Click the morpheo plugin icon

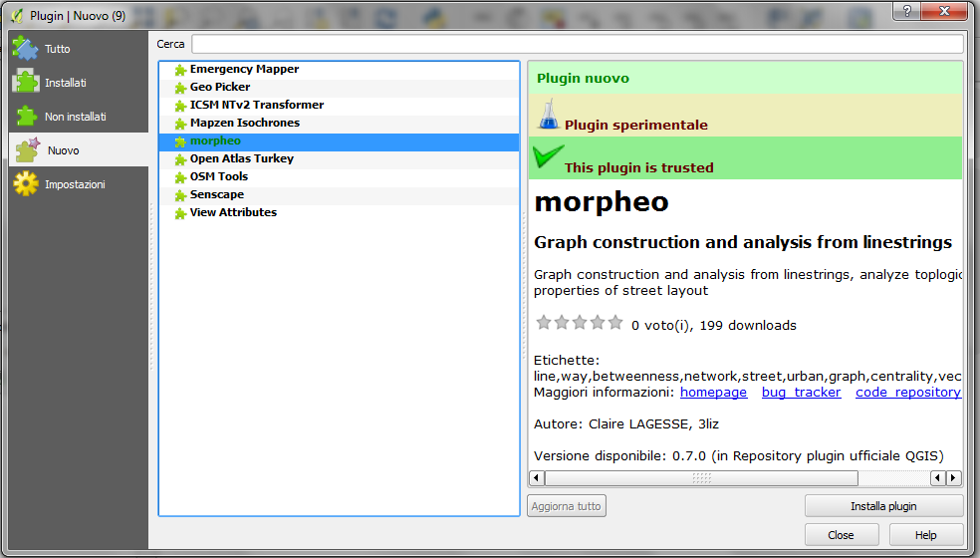pos(180,142)
